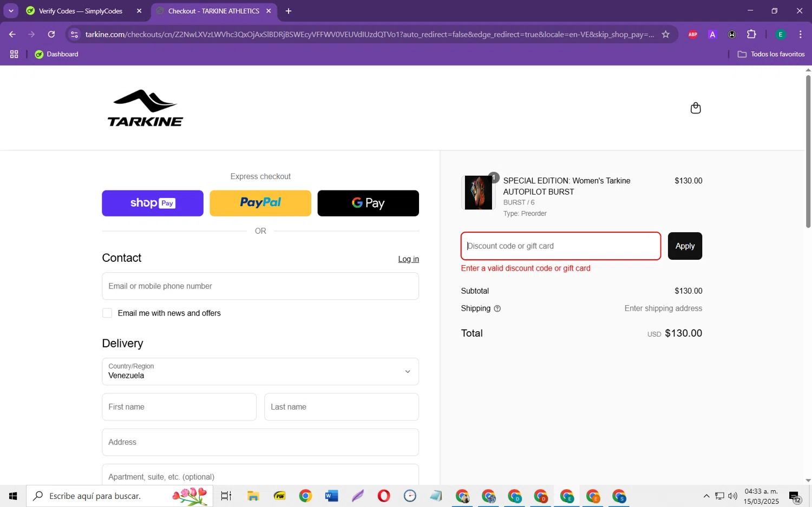Screen dimensions: 812x507
Task: Click the 'Enter a valid discount code' error
Action: click(x=526, y=268)
